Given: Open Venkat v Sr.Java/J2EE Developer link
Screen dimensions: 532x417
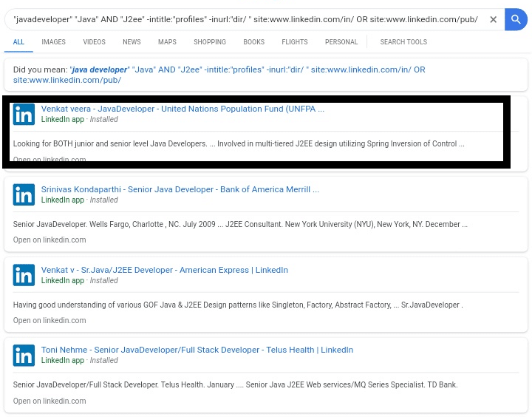Looking at the screenshot, I should coord(165,270).
